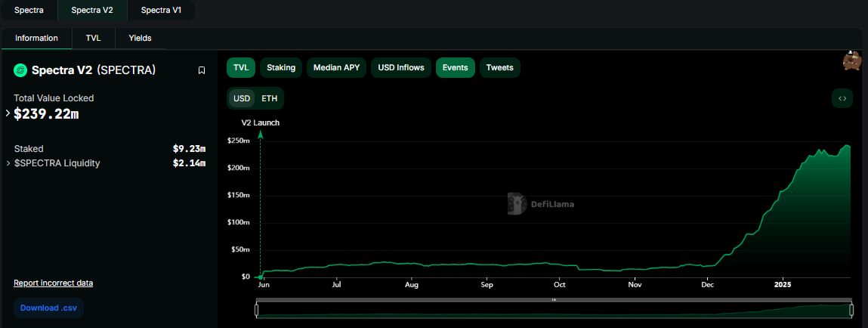Switch chart denomination to USD
Viewport: 868px width, 328px height.
tap(242, 98)
